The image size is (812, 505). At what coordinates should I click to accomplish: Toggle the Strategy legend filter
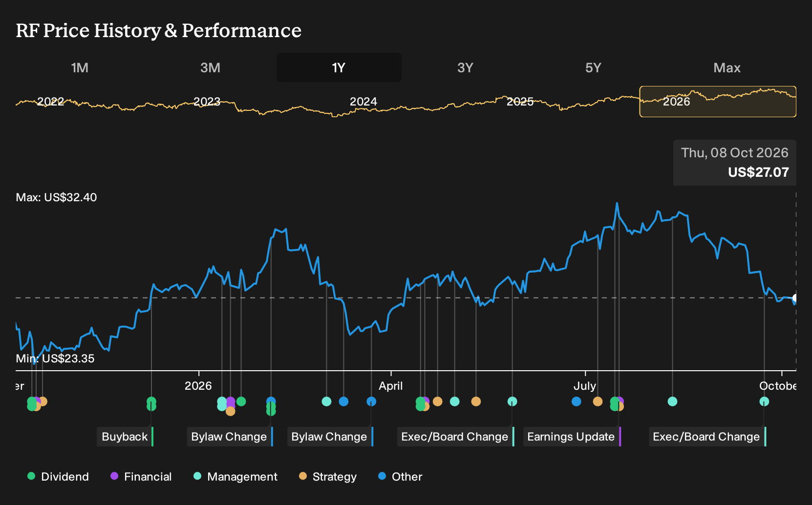point(328,477)
